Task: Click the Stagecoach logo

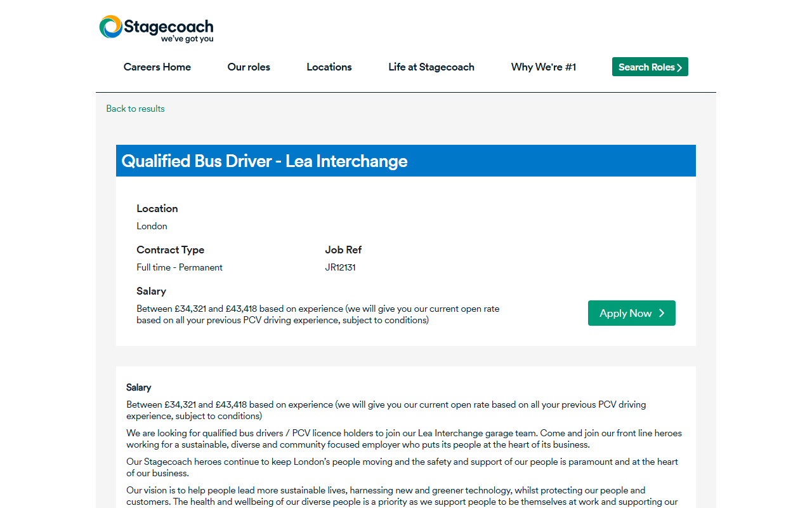Action: pyautogui.click(x=156, y=29)
